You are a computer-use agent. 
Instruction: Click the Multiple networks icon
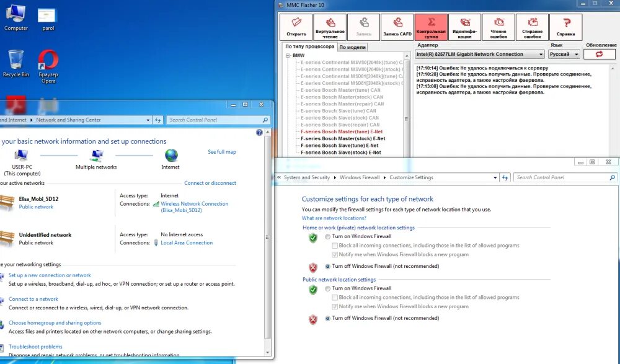pos(96,155)
